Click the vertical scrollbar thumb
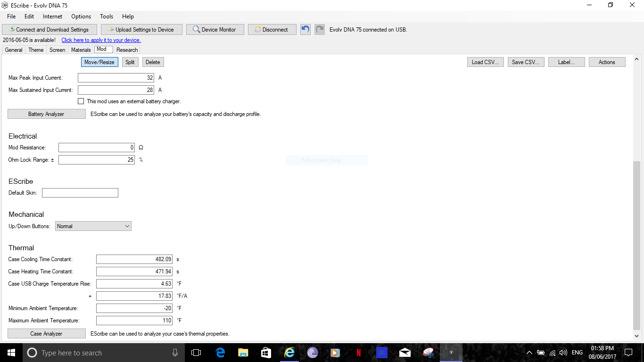 (x=636, y=245)
